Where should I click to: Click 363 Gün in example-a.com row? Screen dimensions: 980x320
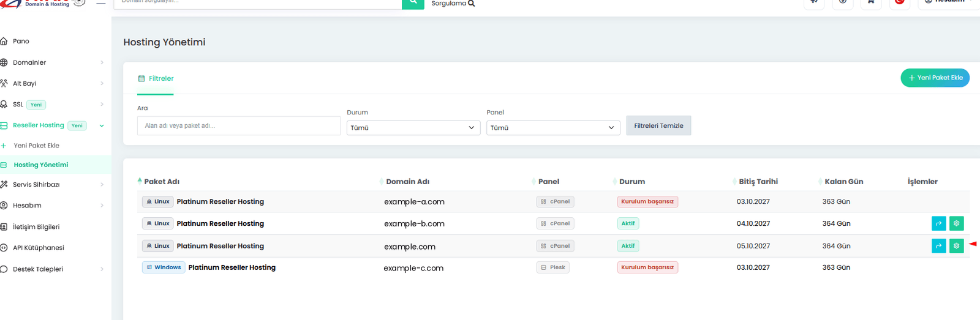tap(836, 201)
